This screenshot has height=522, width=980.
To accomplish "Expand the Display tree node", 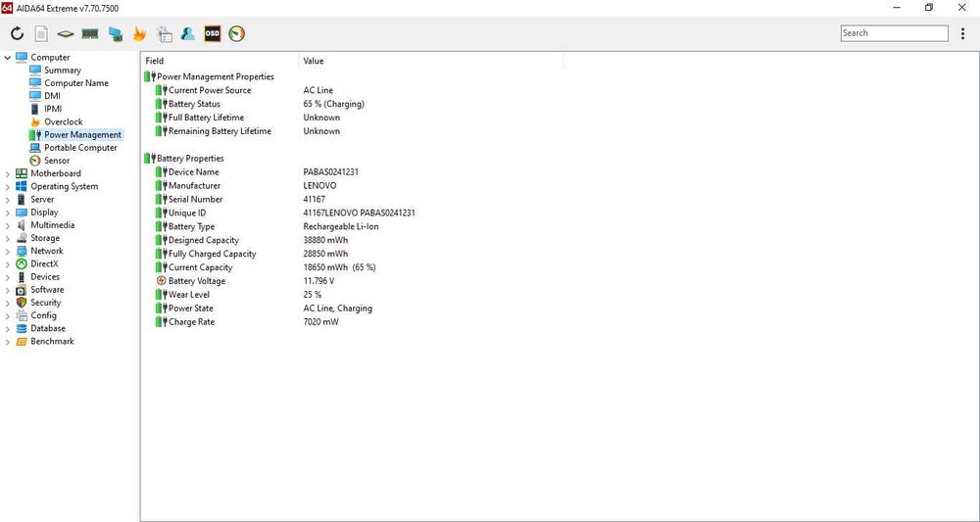I will click(x=8, y=213).
